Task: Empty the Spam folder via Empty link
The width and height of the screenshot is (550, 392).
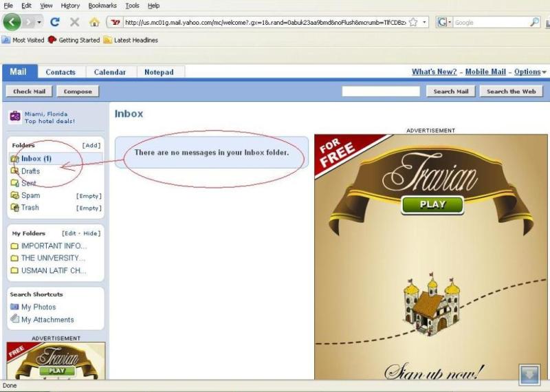Action: coord(89,196)
